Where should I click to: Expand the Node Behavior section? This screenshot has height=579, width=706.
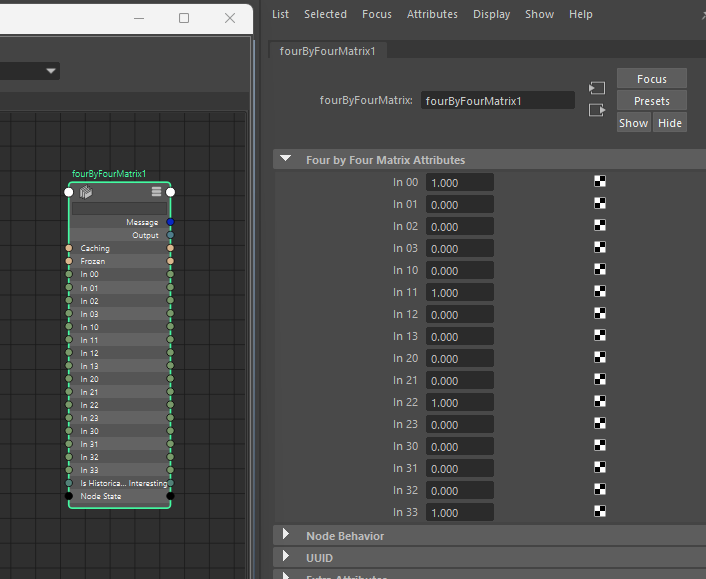tap(287, 535)
